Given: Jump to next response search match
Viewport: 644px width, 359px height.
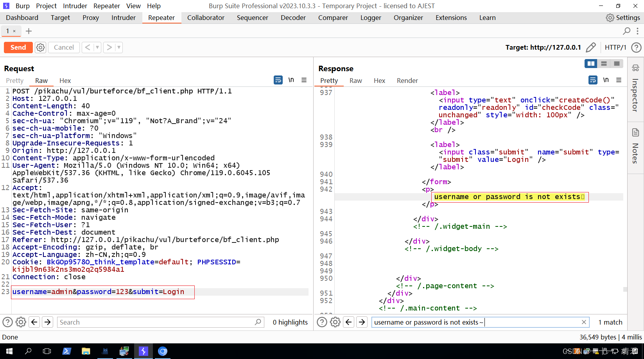Looking at the screenshot, I should point(362,322).
